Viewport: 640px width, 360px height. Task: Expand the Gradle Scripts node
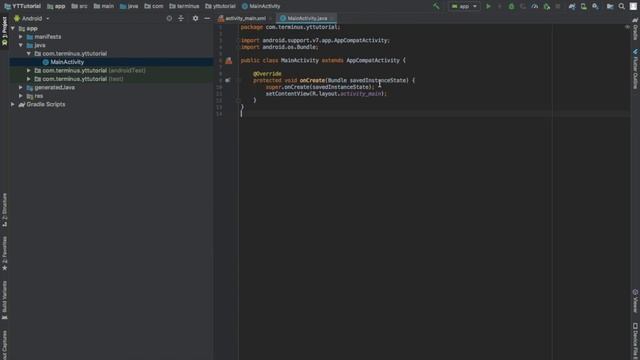[13, 104]
